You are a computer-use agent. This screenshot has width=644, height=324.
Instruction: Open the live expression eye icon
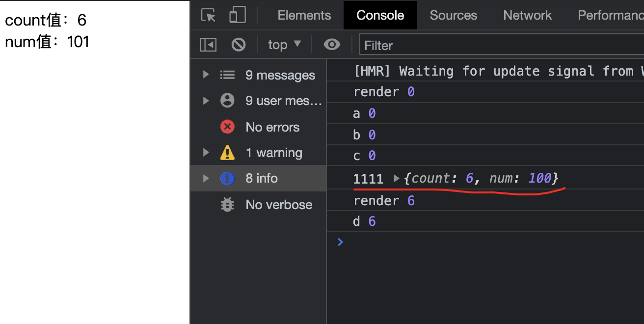click(332, 45)
